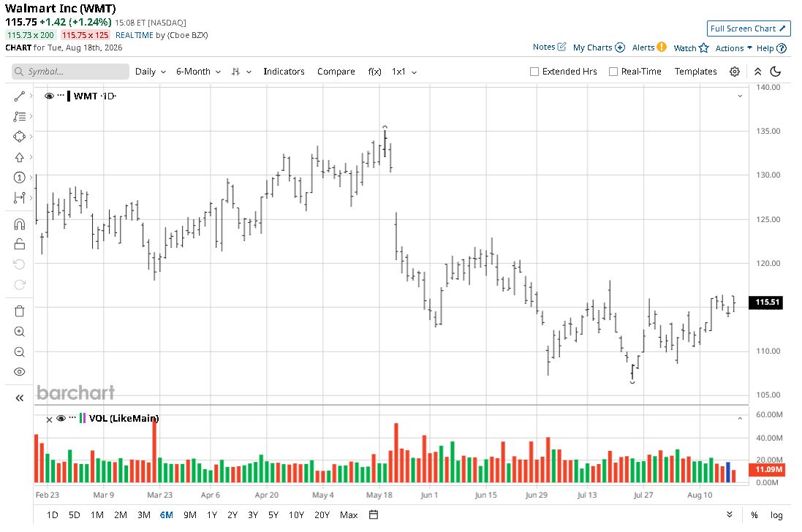Collapse the chart header with double-up arrows
802x532 pixels.
[x=757, y=72]
